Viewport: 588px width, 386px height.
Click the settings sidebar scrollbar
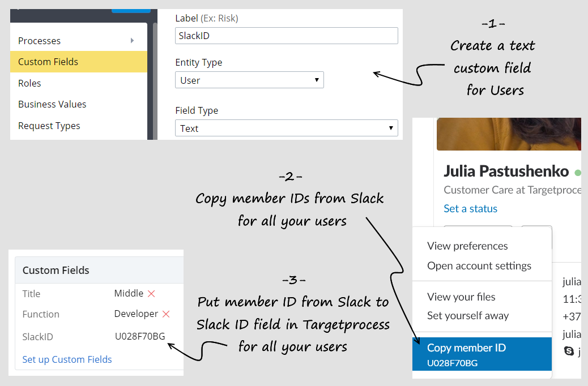(x=155, y=80)
